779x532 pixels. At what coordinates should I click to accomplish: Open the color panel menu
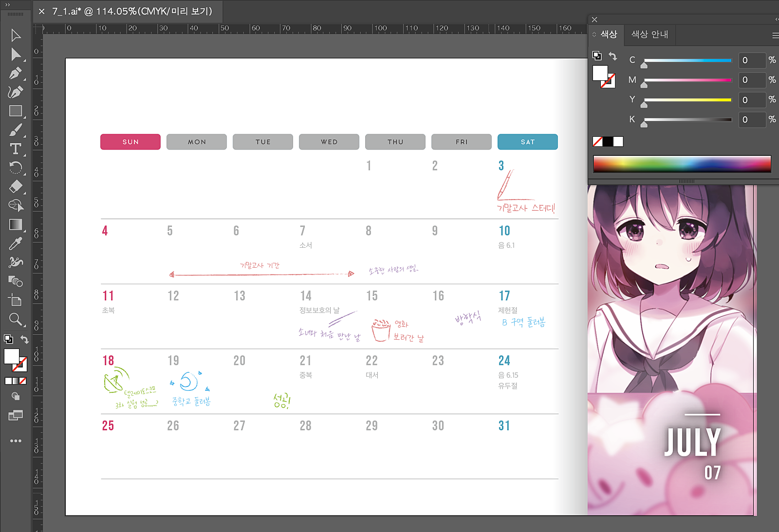pos(775,35)
